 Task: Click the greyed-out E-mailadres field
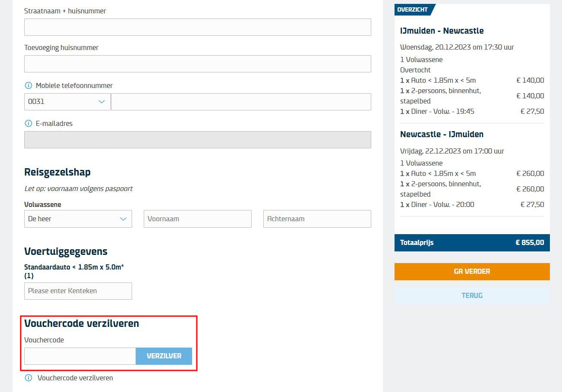197,140
